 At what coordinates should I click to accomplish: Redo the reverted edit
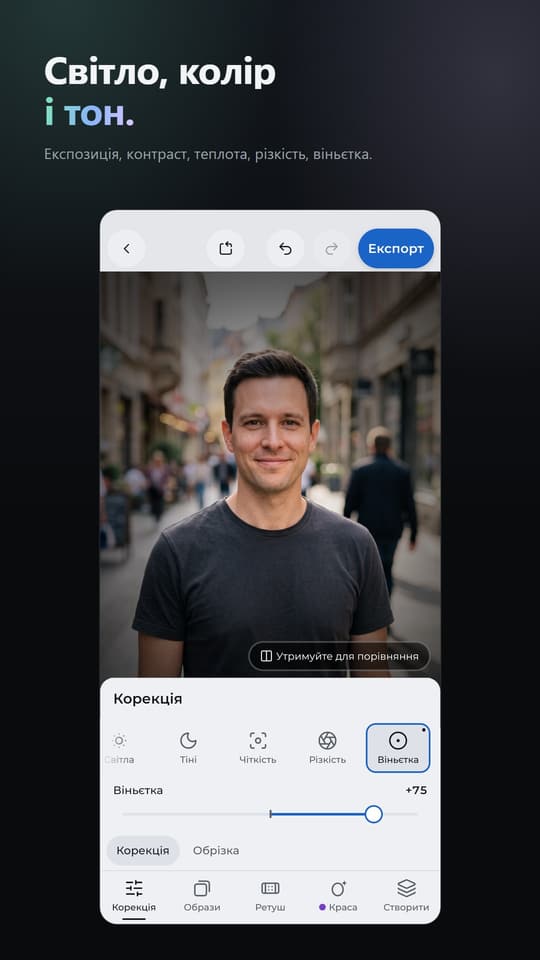click(x=331, y=249)
